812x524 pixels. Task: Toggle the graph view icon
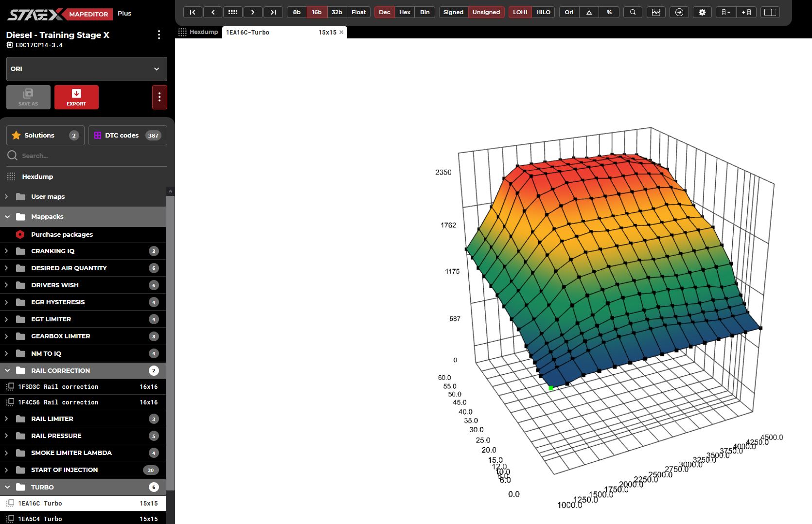(x=656, y=12)
